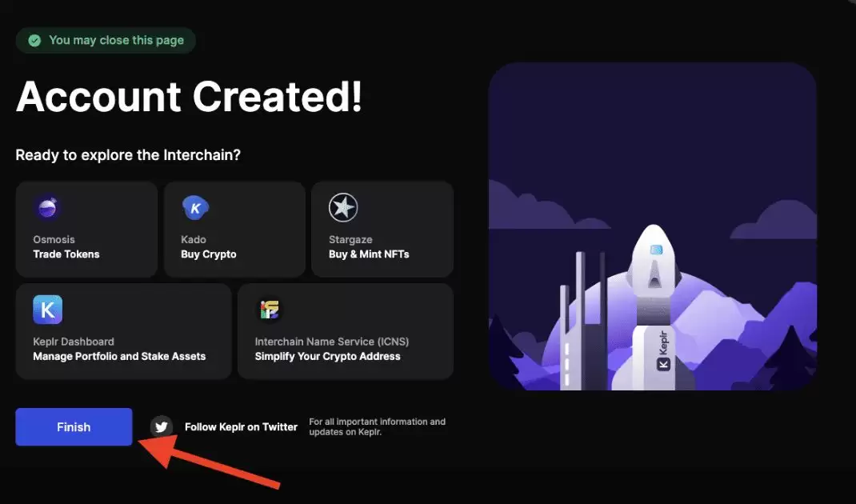The height and width of the screenshot is (504, 856).
Task: Click the important information and updates note
Action: point(377,427)
